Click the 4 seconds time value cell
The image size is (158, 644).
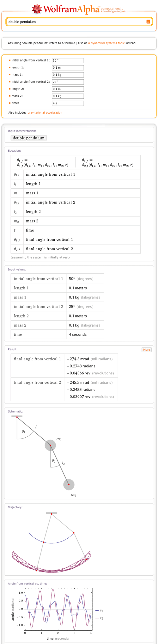[85, 335]
